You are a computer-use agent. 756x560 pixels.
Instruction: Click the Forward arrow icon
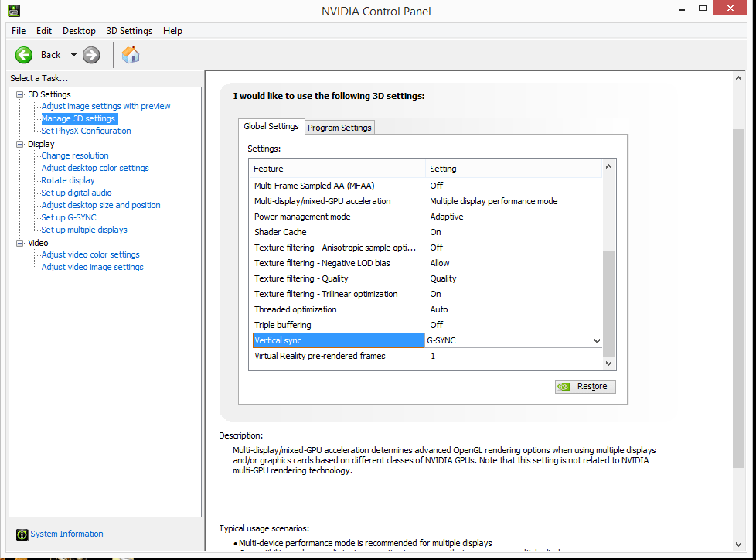click(91, 54)
